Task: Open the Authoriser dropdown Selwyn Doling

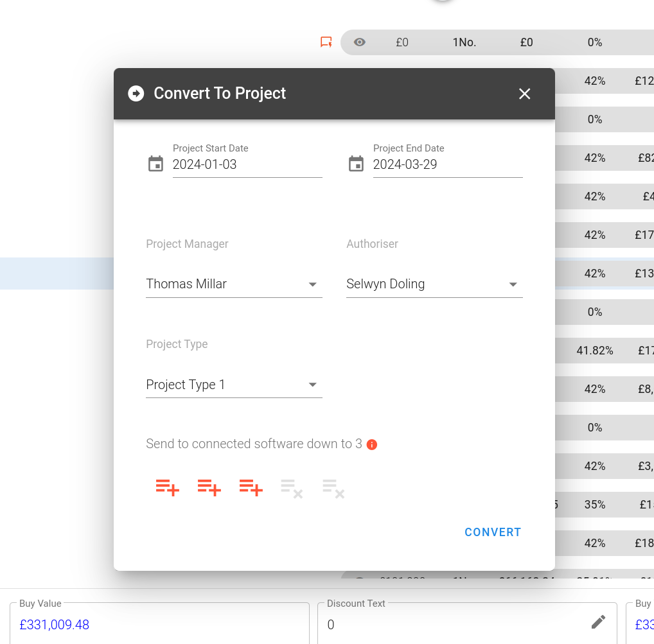Action: pyautogui.click(x=434, y=284)
